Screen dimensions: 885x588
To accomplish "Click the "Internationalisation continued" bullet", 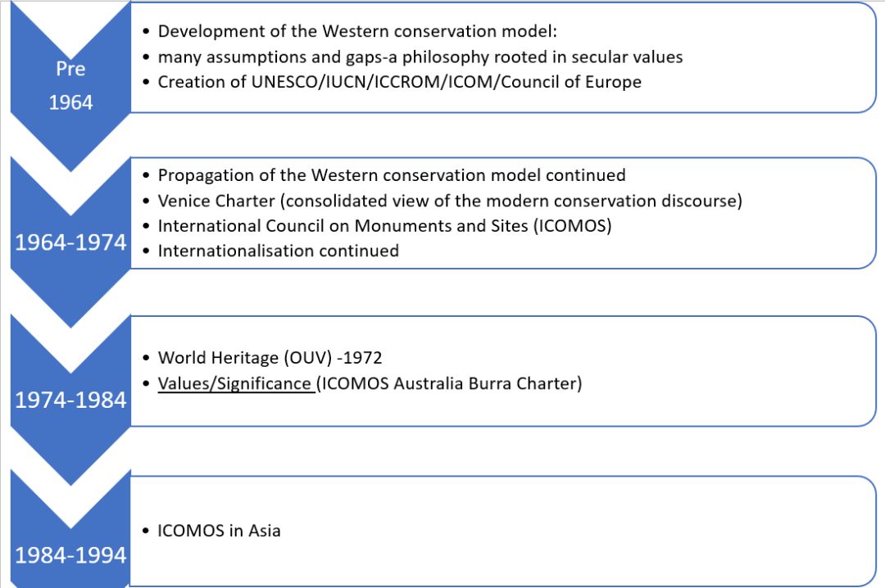I will (279, 251).
